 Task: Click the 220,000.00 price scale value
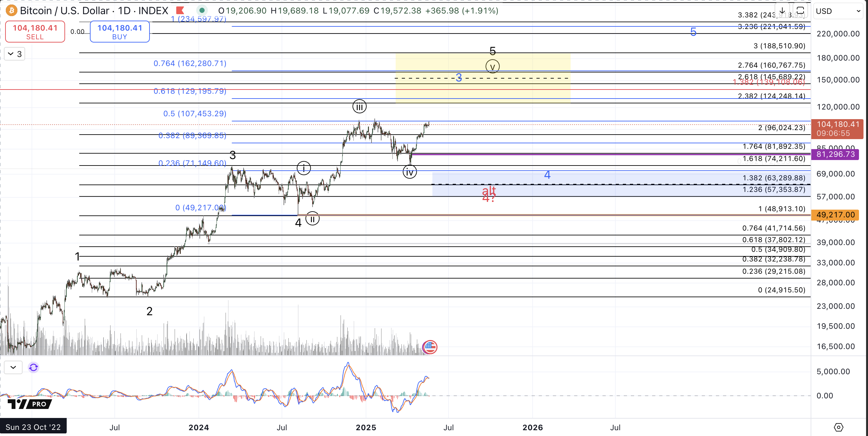pos(838,34)
